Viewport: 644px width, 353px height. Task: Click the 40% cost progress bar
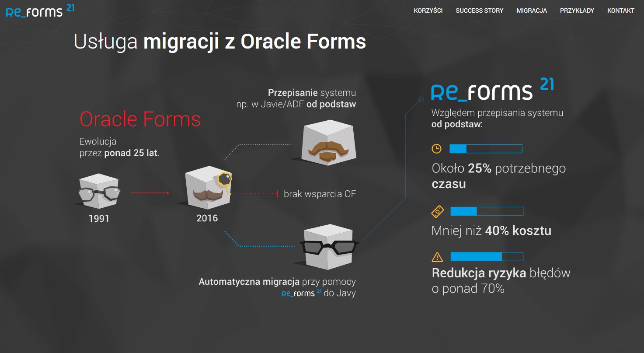click(x=487, y=212)
